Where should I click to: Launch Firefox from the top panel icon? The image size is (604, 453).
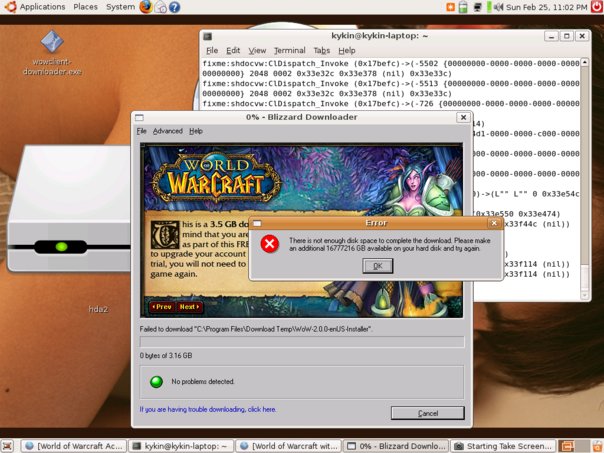coord(146,7)
